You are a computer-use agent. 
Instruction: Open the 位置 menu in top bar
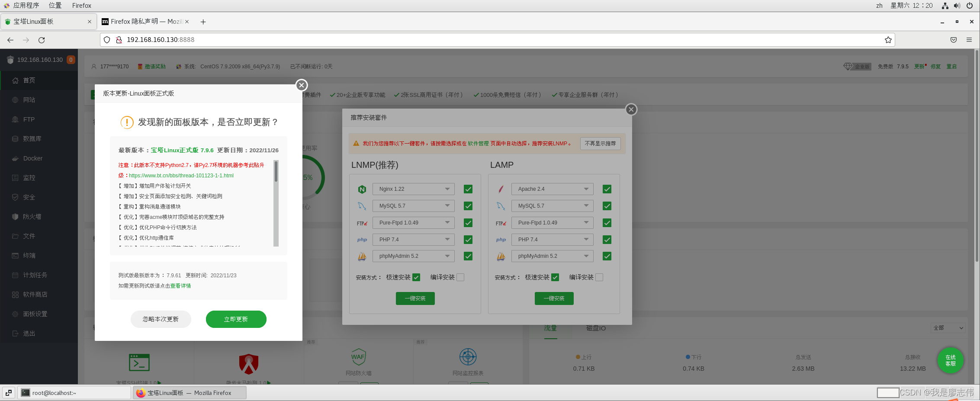tap(55, 6)
